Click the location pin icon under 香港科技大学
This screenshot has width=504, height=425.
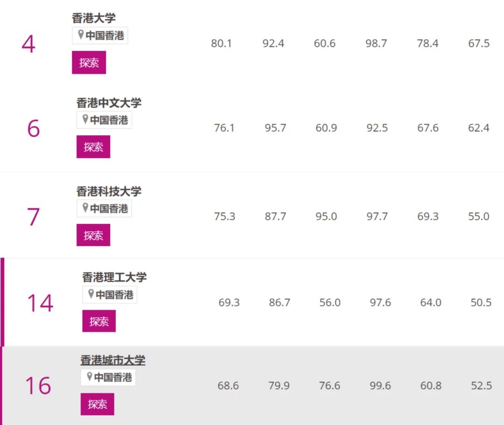pos(85,208)
